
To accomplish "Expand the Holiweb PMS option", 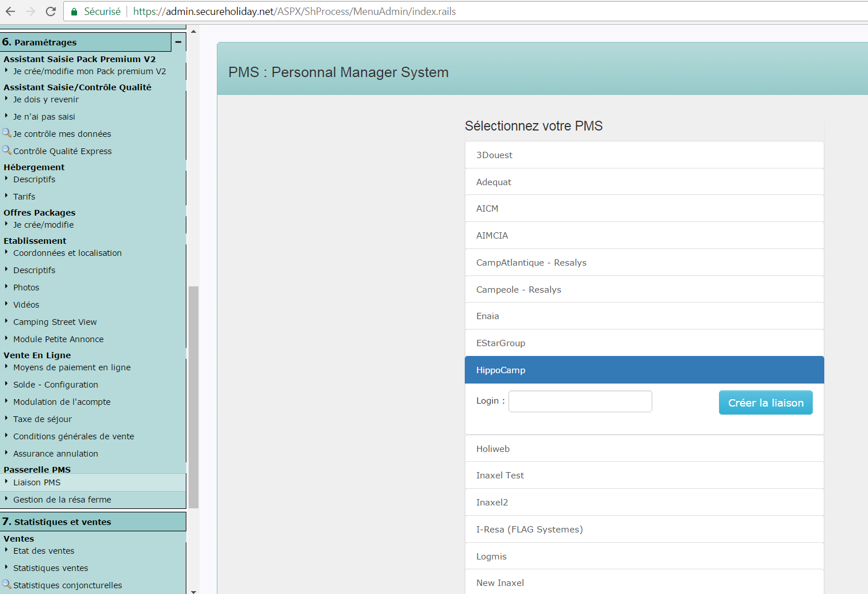I will pyautogui.click(x=644, y=449).
